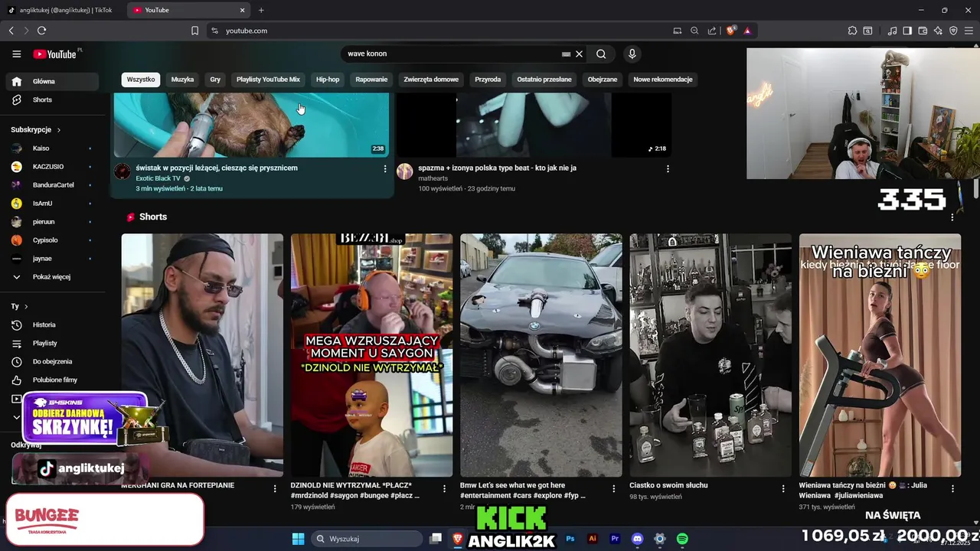Open the pieruun subscription channel
The image size is (980, 551).
tap(52, 221)
